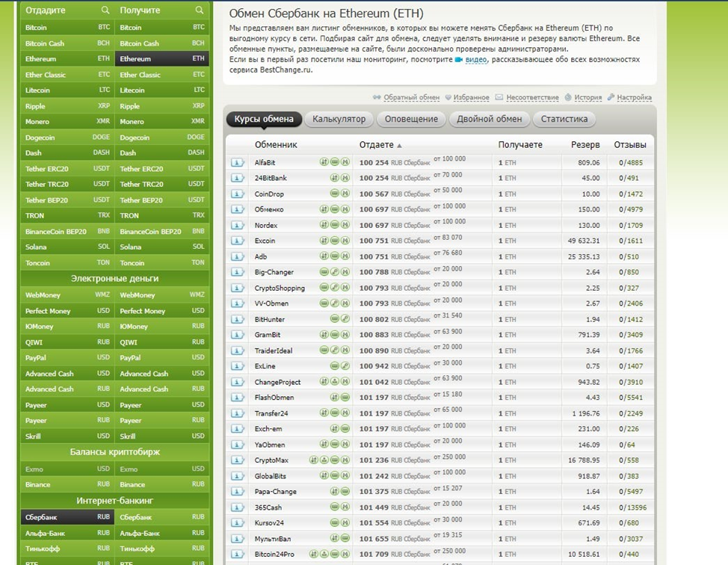Select Альфа-Банк RUB in the Получите column
The height and width of the screenshot is (565, 728).
[162, 533]
